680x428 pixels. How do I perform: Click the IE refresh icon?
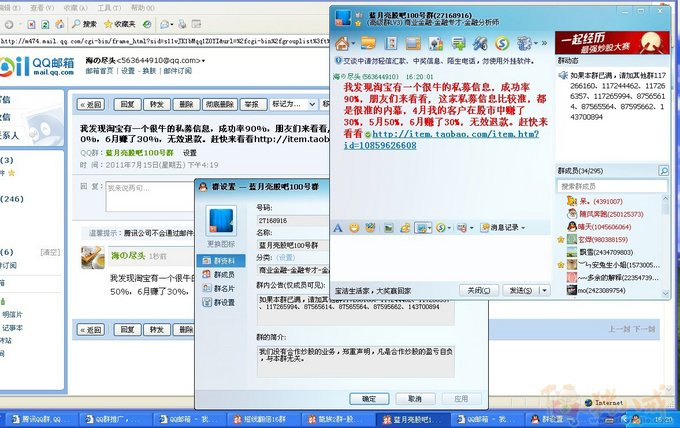[44, 23]
